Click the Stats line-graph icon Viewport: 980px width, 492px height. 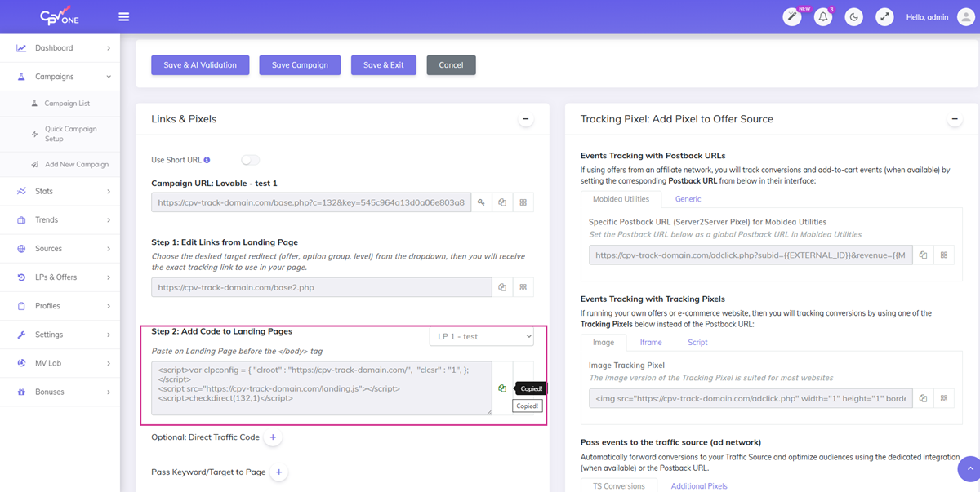(x=21, y=191)
